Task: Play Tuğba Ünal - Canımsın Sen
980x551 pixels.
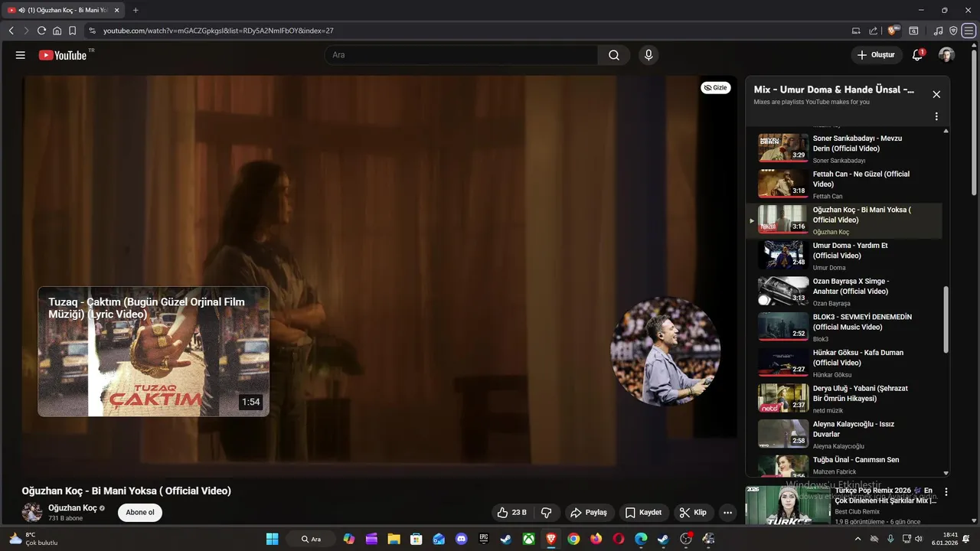Action: coord(844,465)
